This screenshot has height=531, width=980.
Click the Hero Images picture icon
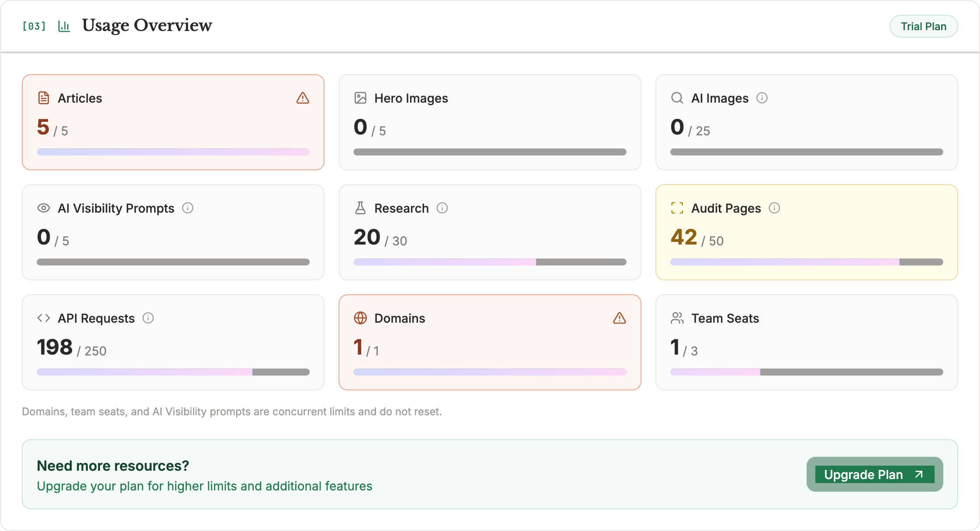point(360,98)
